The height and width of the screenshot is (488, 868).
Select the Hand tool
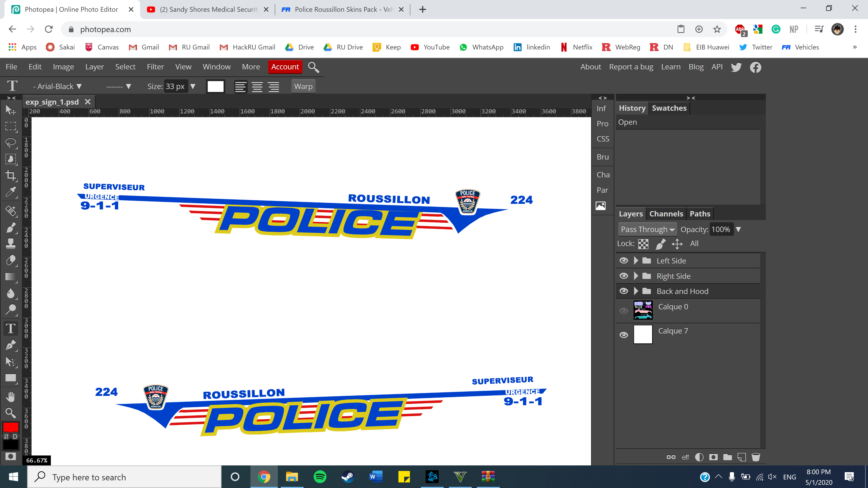10,396
